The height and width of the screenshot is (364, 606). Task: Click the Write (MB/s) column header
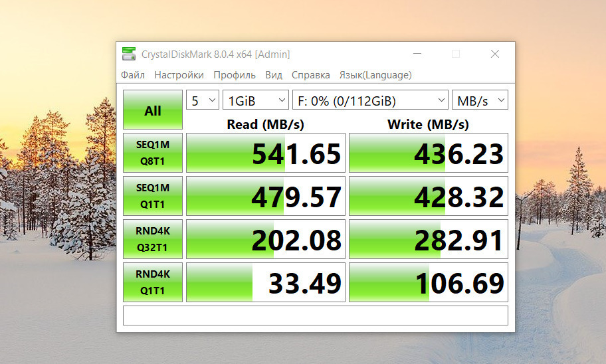point(428,124)
